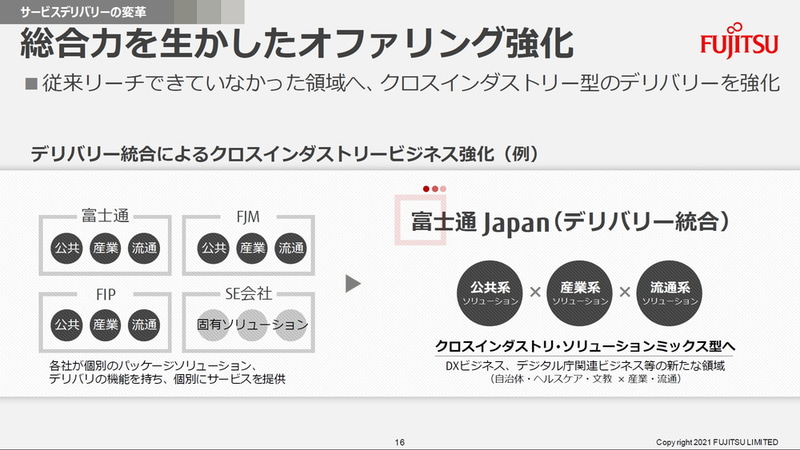800x450 pixels.
Task: Click the 公共 circle in the FIP box
Action: pyautogui.click(x=67, y=325)
